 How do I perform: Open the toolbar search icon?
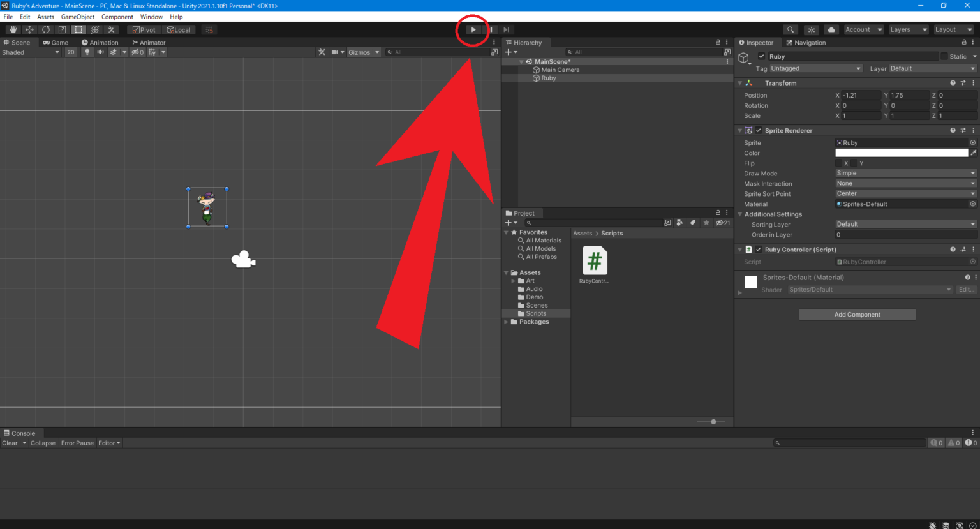pos(791,30)
